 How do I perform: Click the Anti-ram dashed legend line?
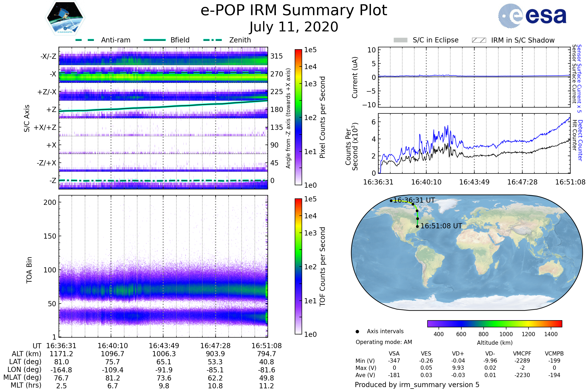click(85, 40)
